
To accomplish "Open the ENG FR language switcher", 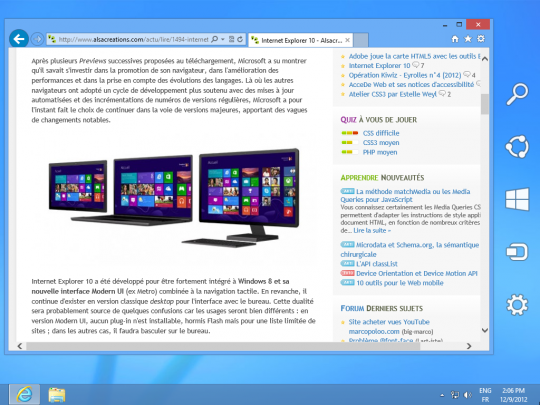I will 485,395.
